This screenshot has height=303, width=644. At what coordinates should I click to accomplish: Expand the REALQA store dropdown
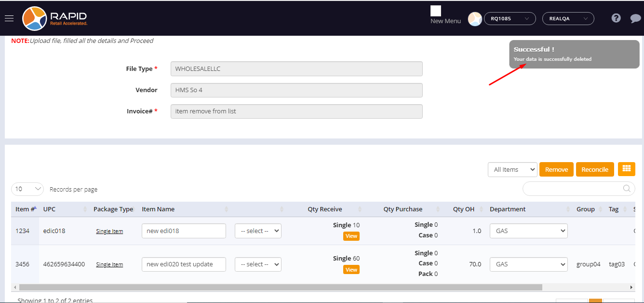pos(568,19)
